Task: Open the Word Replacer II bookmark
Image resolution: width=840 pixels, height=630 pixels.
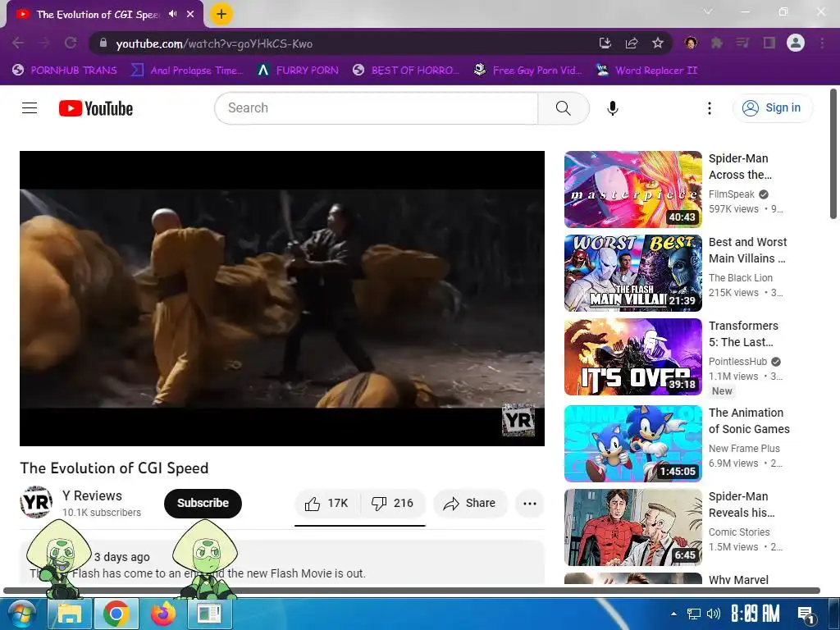Action: click(646, 71)
